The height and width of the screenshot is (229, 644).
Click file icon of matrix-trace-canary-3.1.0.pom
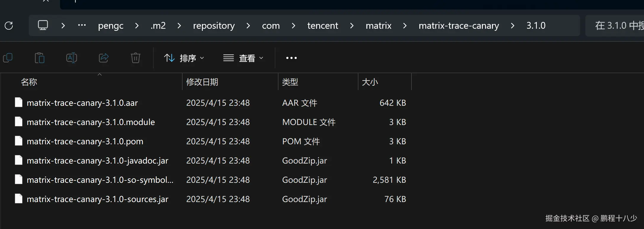click(x=19, y=141)
